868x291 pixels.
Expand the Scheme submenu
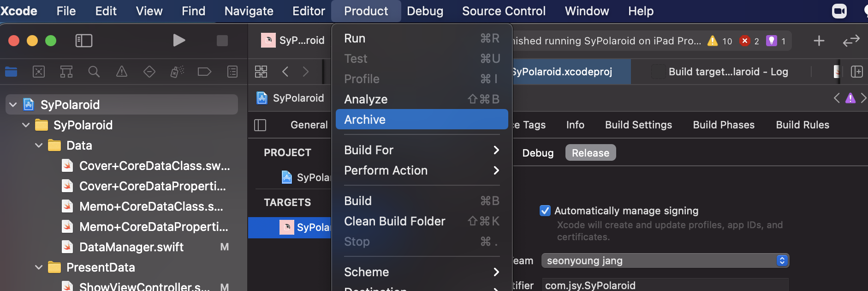point(422,272)
